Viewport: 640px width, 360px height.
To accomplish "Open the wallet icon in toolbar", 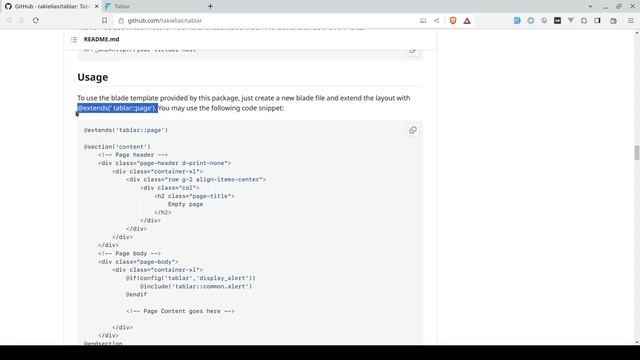I will click(x=613, y=20).
